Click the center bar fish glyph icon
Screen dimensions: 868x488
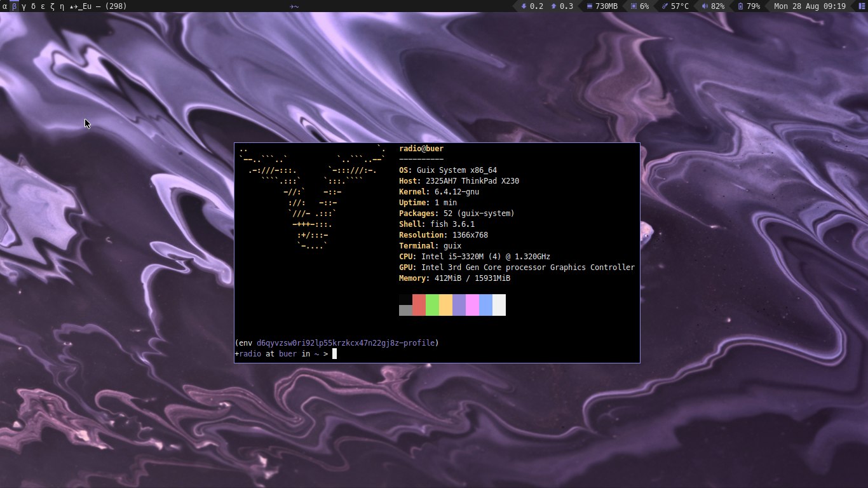tap(294, 6)
